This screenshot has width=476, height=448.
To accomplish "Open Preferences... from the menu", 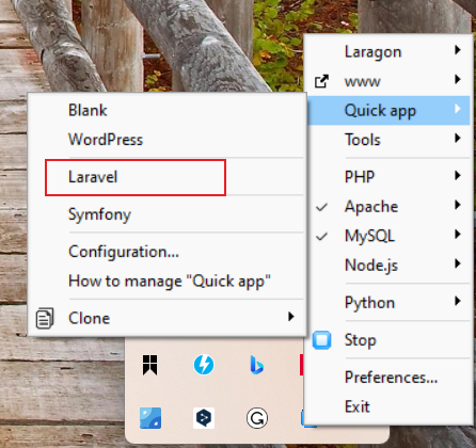I will point(388,377).
